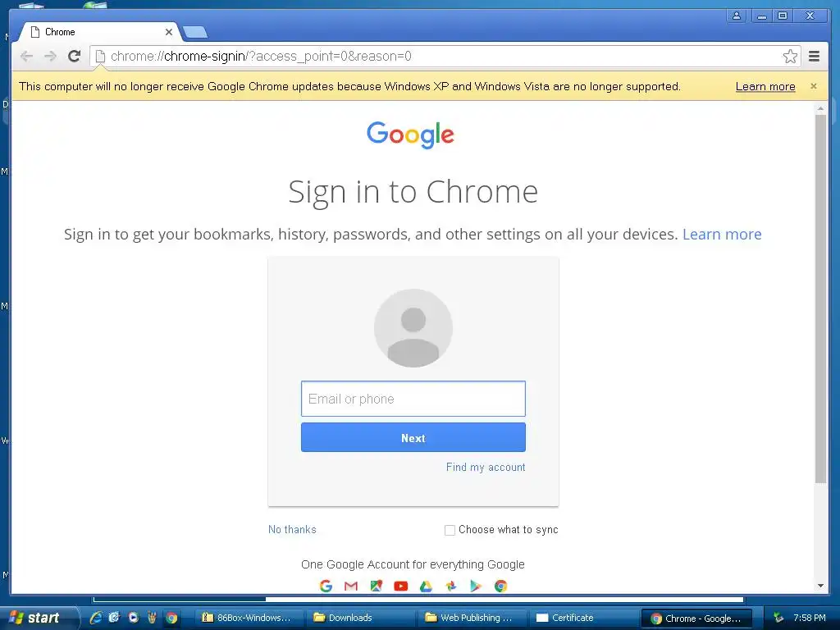Viewport: 840px width, 630px height.
Task: Click the page icon in the address bar
Action: (100, 57)
